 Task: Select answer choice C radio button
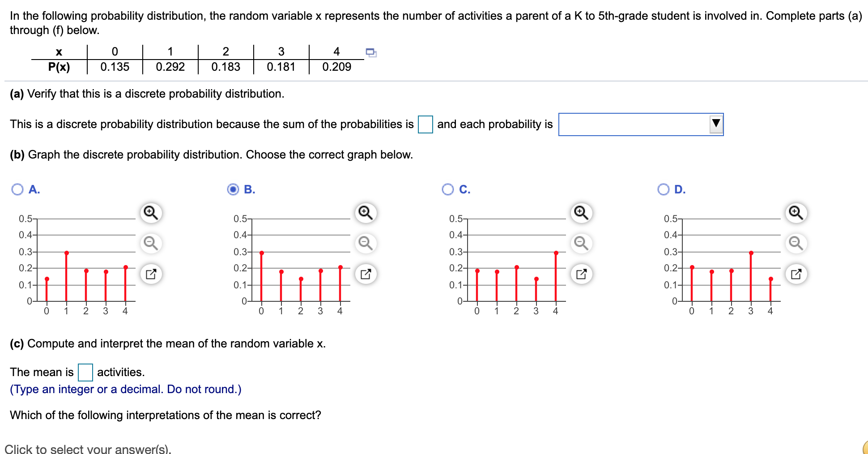pyautogui.click(x=448, y=189)
